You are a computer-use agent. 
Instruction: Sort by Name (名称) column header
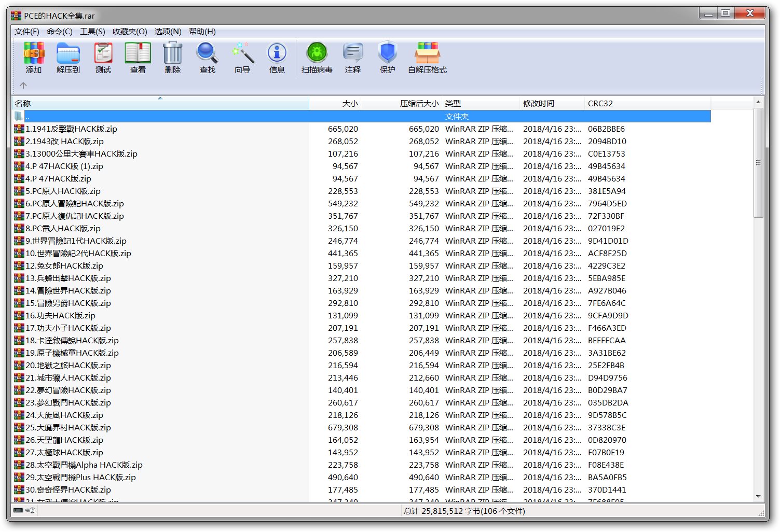[x=161, y=103]
